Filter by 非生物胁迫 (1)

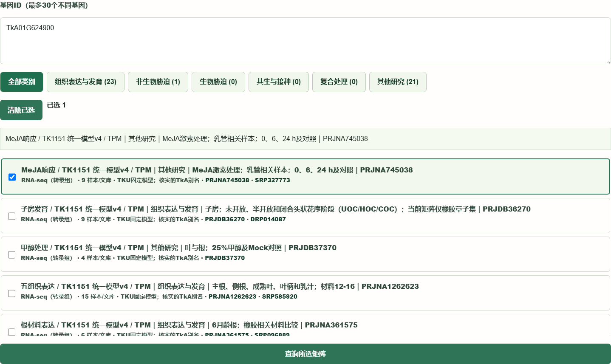[x=158, y=82]
